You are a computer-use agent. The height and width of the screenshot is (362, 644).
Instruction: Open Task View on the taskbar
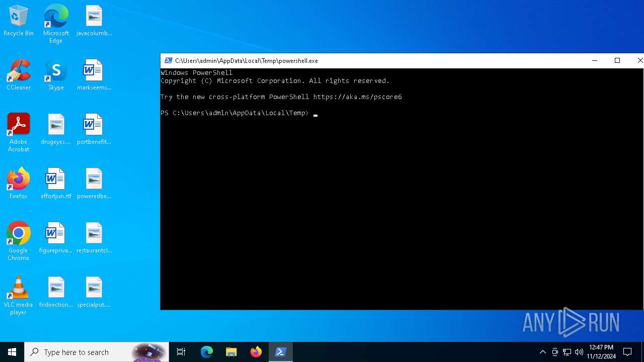181,352
